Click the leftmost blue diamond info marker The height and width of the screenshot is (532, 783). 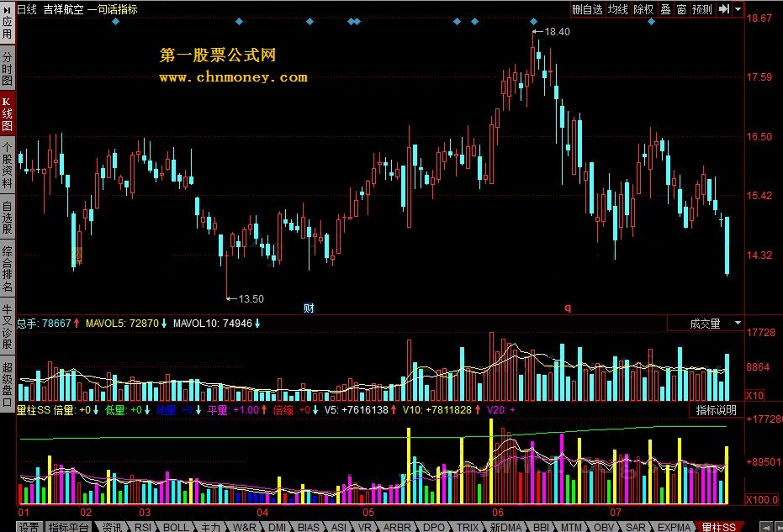(115, 22)
